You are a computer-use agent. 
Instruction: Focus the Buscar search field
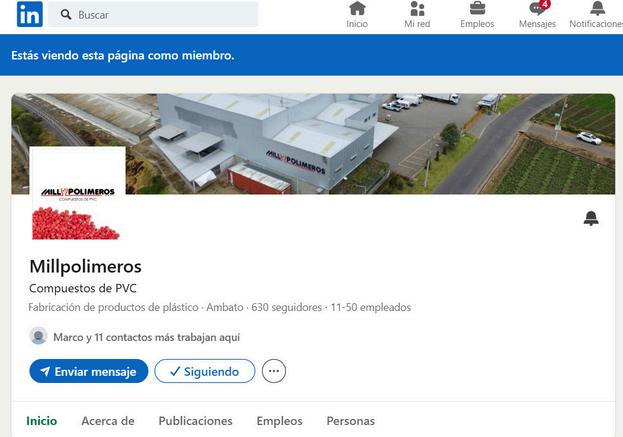pyautogui.click(x=153, y=15)
